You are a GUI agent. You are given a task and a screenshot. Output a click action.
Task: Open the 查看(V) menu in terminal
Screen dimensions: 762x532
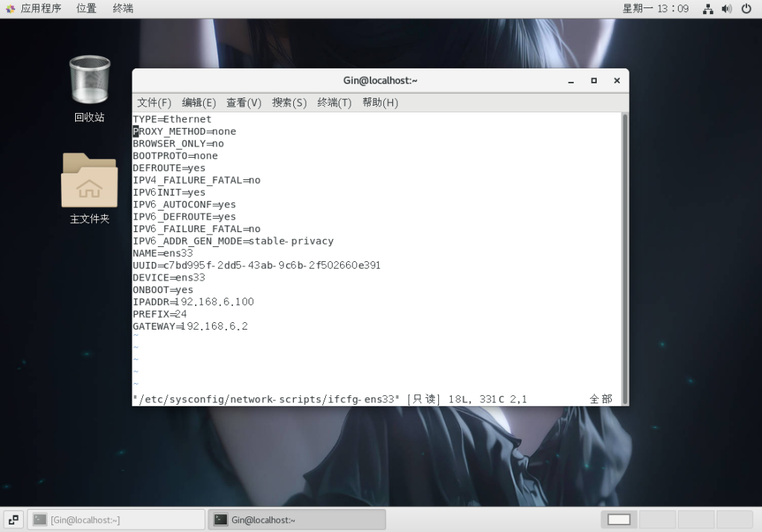tap(243, 103)
